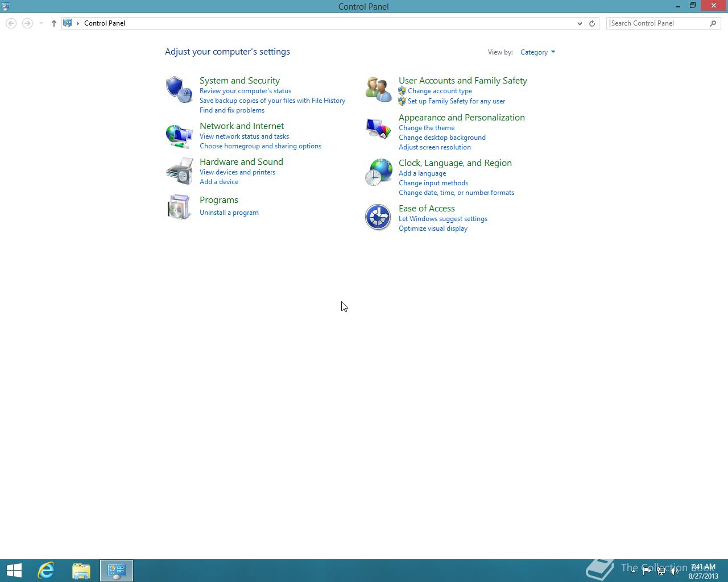Screen dimensions: 728x582
Task: Open the Network and Internet heading
Action: [x=242, y=126]
